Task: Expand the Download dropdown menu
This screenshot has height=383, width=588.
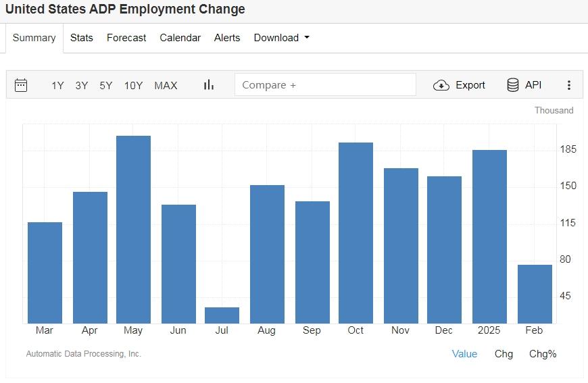Action: [x=281, y=38]
